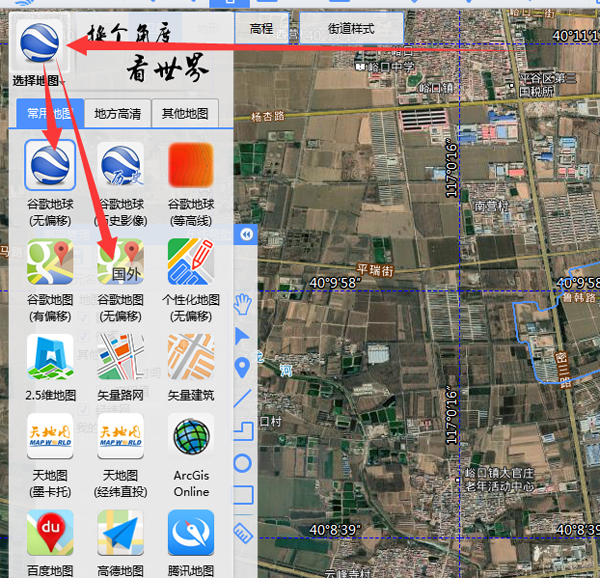This screenshot has height=578, width=600.
Task: Click 南营村 village label on map
Action: 491,207
